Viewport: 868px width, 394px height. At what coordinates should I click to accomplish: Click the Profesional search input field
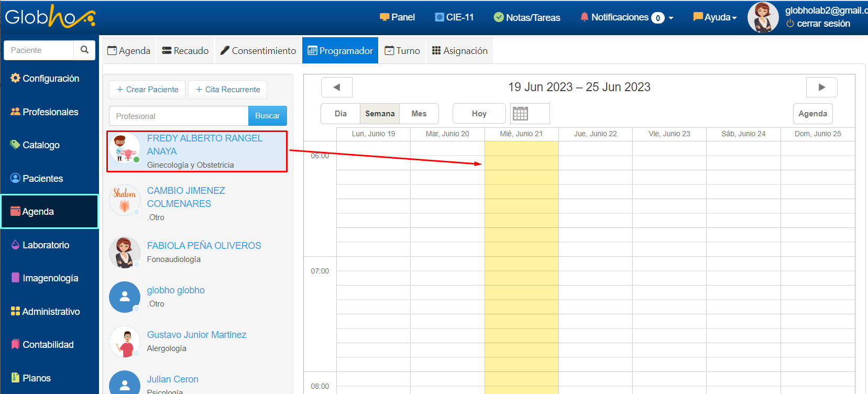coord(179,116)
